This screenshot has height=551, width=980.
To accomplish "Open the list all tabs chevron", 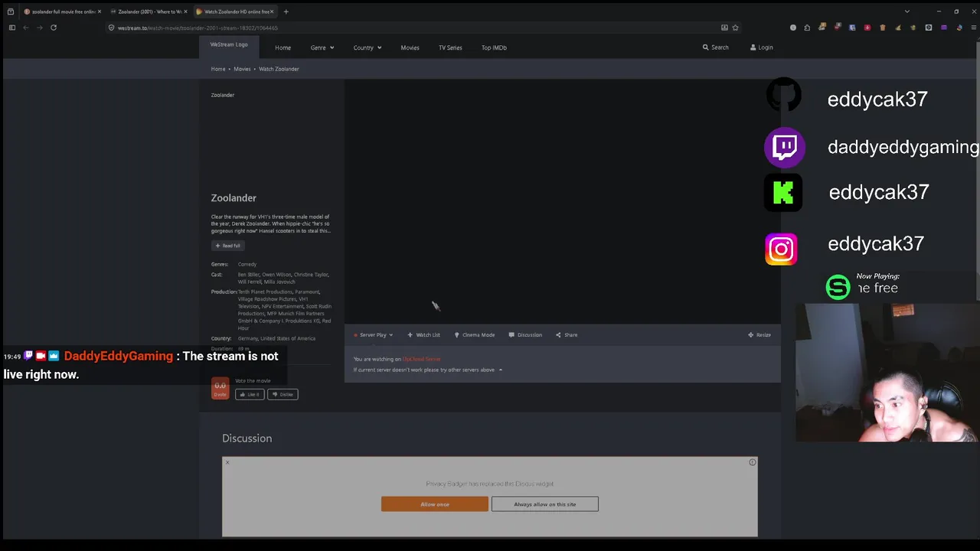I will pyautogui.click(x=907, y=11).
